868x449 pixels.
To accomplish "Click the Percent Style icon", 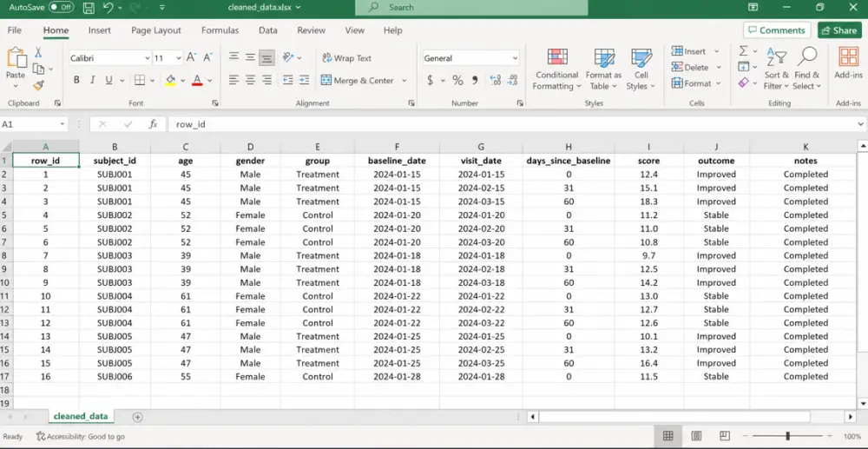I will pos(457,80).
